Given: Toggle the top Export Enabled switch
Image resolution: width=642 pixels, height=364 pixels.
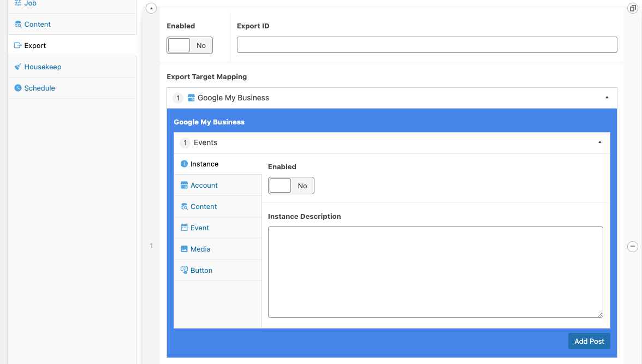Looking at the screenshot, I should coord(189,45).
